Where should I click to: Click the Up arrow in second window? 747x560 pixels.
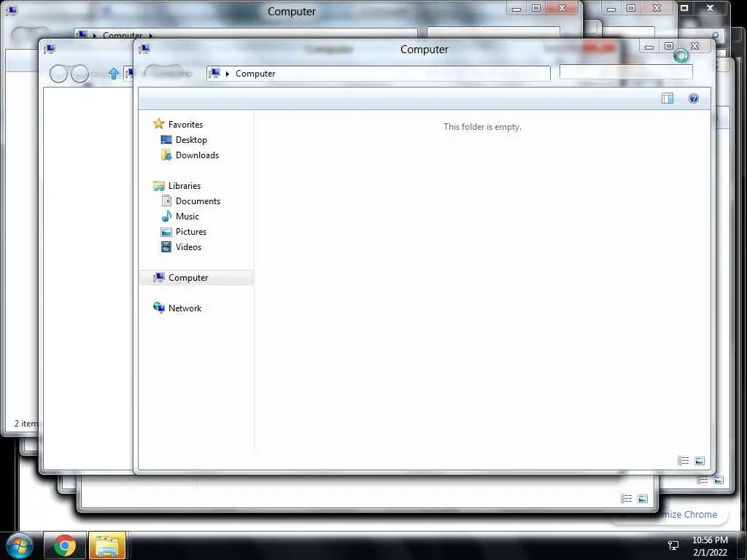[x=113, y=74]
